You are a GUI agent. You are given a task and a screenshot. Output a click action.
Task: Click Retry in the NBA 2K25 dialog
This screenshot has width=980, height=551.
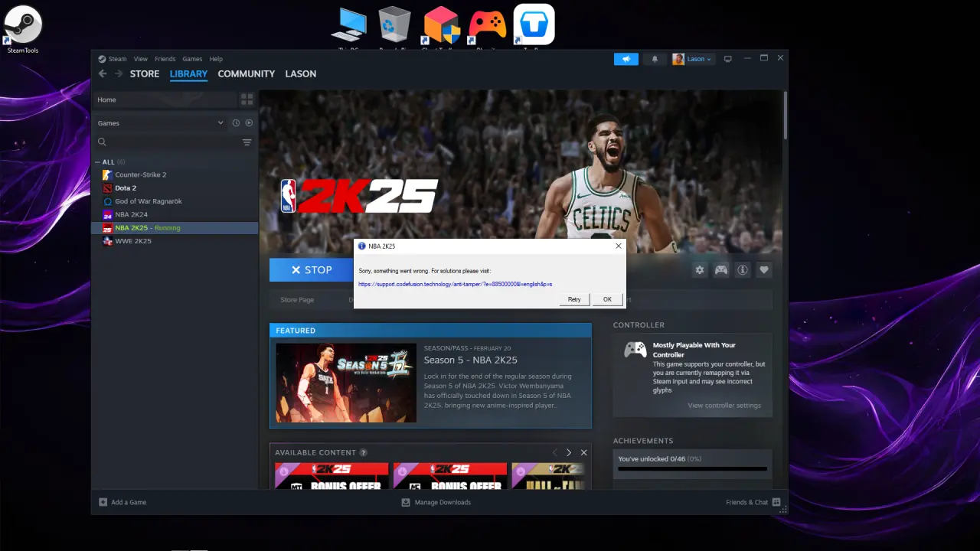[574, 299]
